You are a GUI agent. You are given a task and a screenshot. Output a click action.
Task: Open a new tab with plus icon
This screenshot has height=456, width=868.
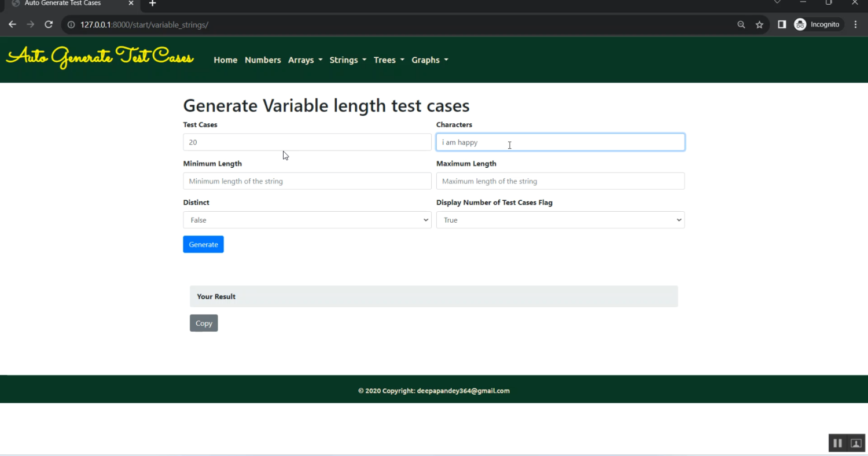152,3
